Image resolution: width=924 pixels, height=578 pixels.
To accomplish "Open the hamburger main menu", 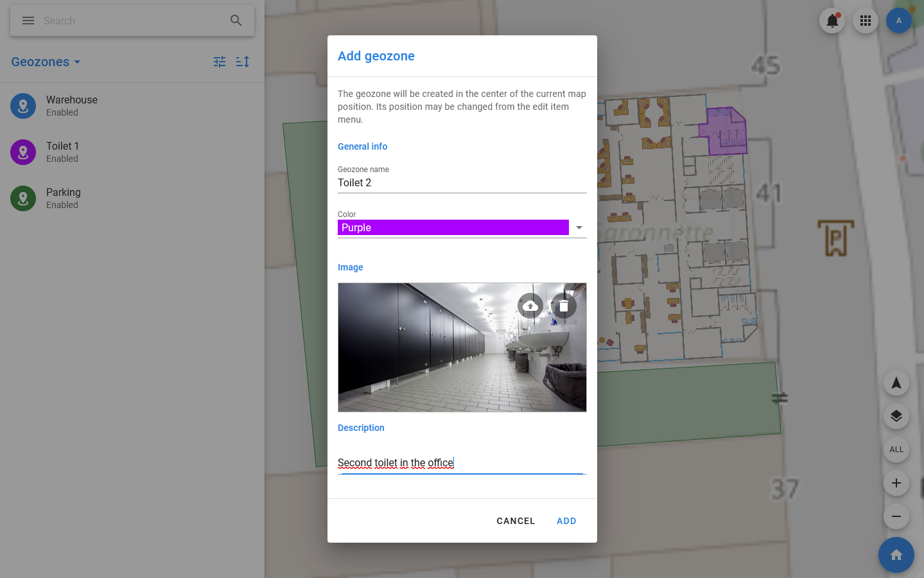I will click(x=28, y=21).
